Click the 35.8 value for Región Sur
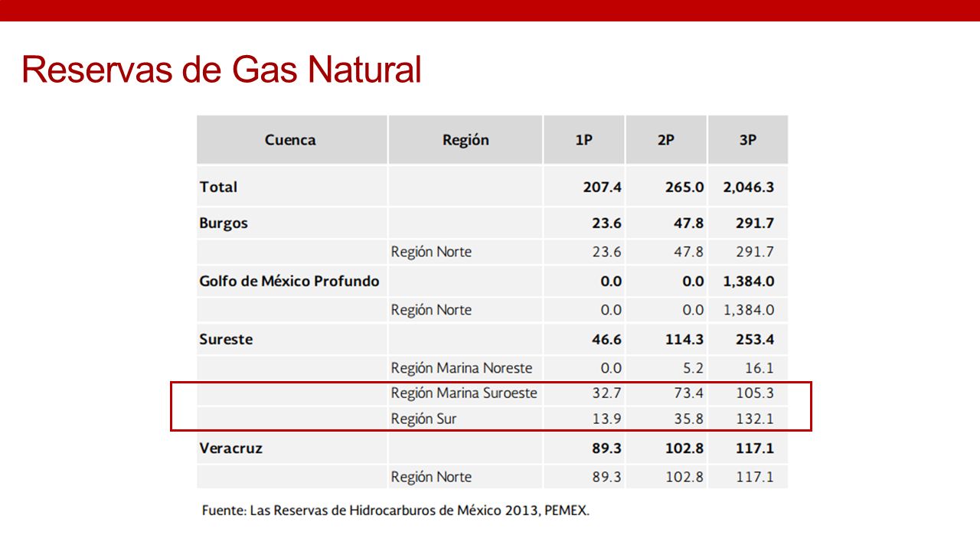Viewport: 980px width, 551px height. 689,419
